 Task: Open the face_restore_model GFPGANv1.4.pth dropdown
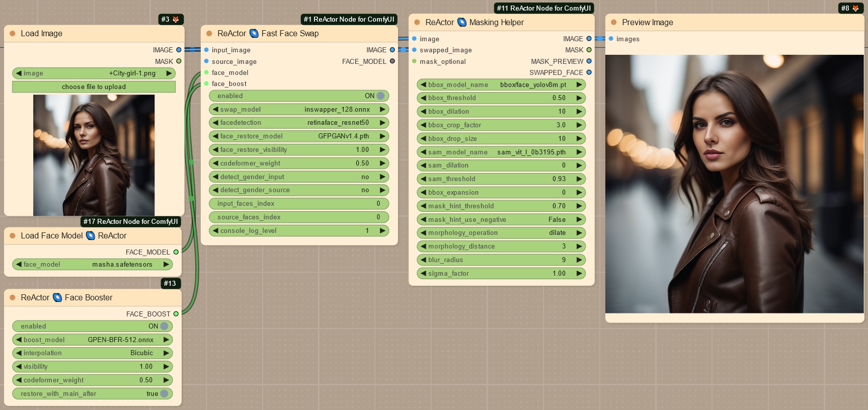pos(299,136)
